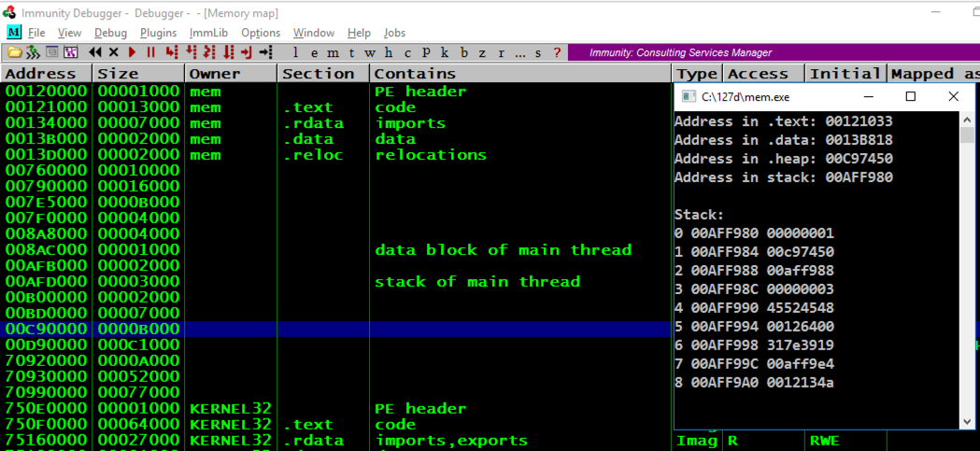Image resolution: width=980 pixels, height=451 pixels.
Task: Open the graph view toolbar icon
Action: pos(70,52)
